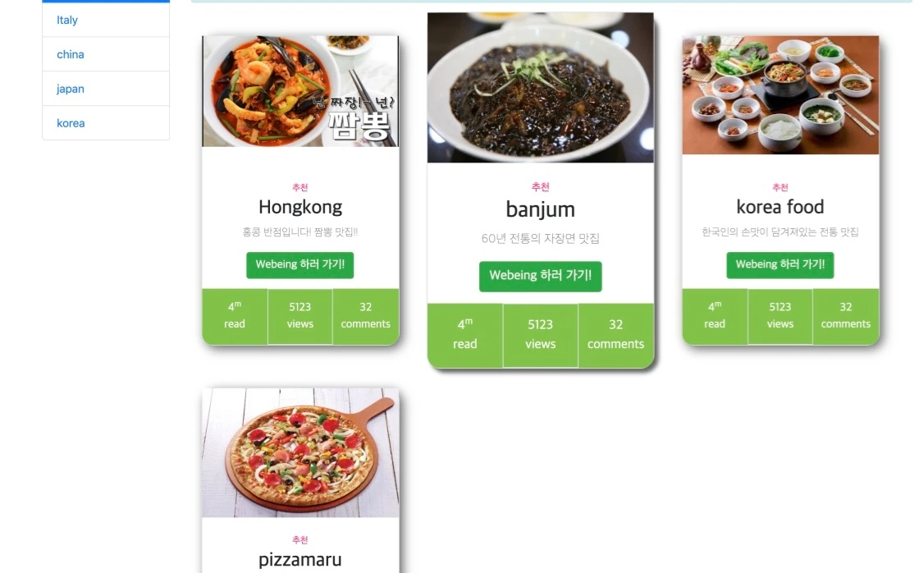This screenshot has height=573, width=924.
Task: Open 32 comments on banjum card
Action: (615, 334)
